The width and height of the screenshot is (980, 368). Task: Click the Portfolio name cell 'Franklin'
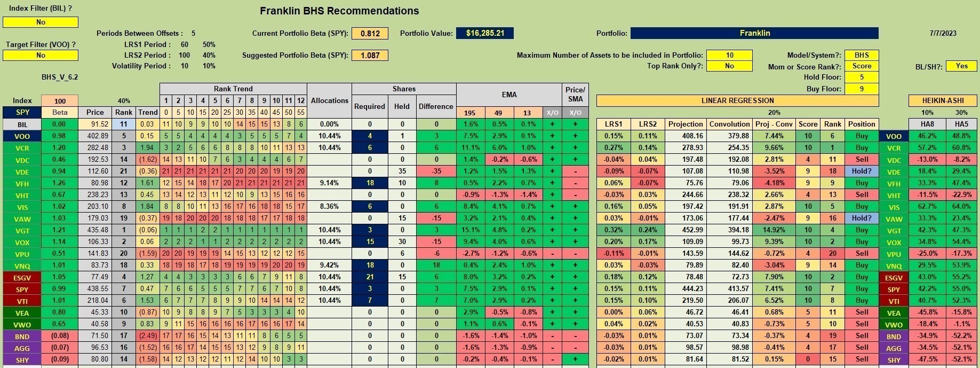pos(754,33)
